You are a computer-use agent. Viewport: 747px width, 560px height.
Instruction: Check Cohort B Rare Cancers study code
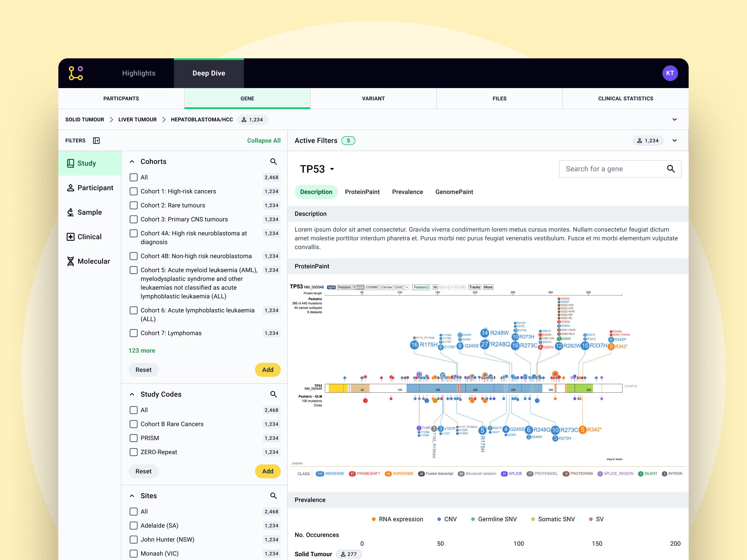[x=134, y=424]
